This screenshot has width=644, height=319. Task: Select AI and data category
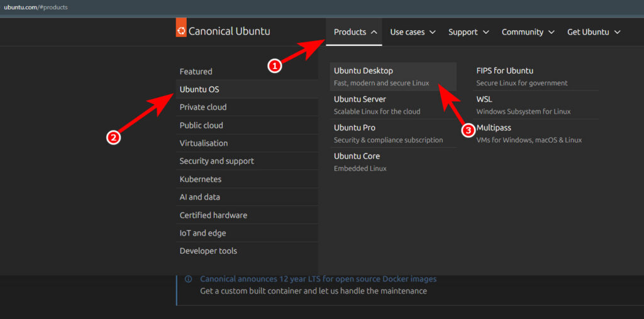[247, 197]
